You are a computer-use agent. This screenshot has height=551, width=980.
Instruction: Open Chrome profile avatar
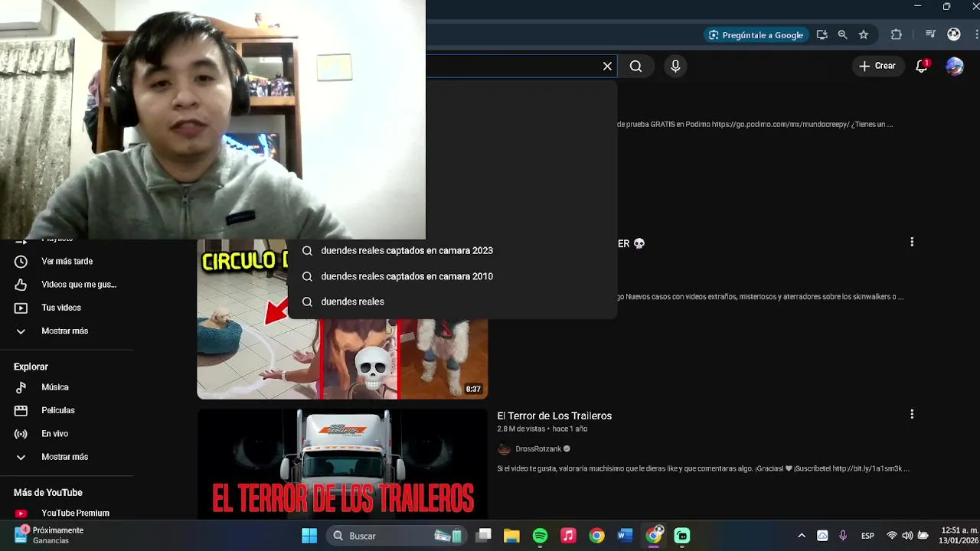point(954,34)
